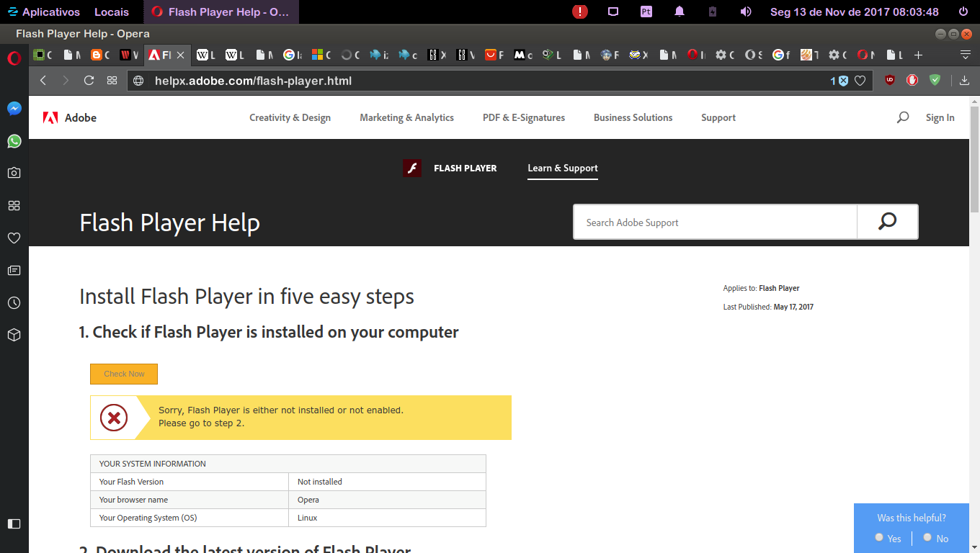Click the magnifier search submit button
The image size is (980, 553).
[x=888, y=222]
